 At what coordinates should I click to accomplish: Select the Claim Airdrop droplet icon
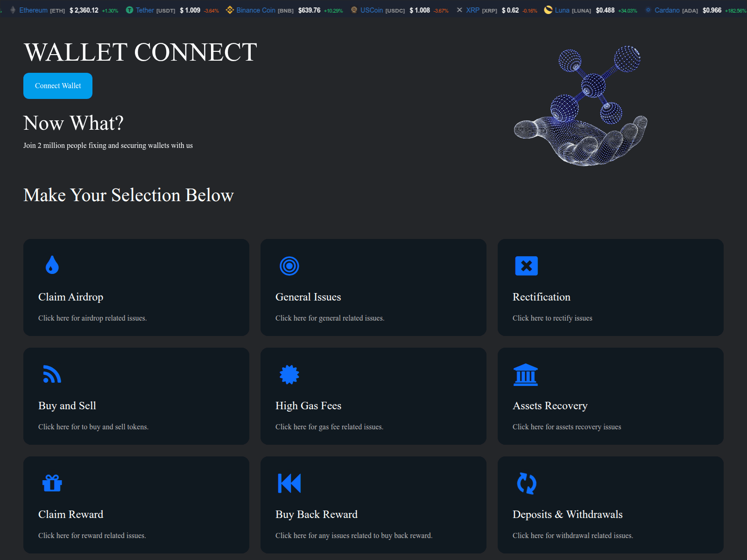pyautogui.click(x=51, y=265)
